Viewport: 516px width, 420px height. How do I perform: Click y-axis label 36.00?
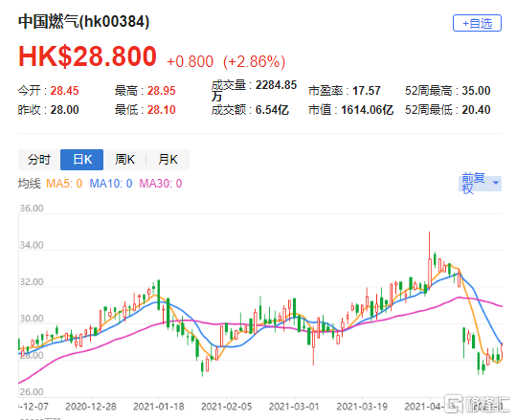click(32, 209)
